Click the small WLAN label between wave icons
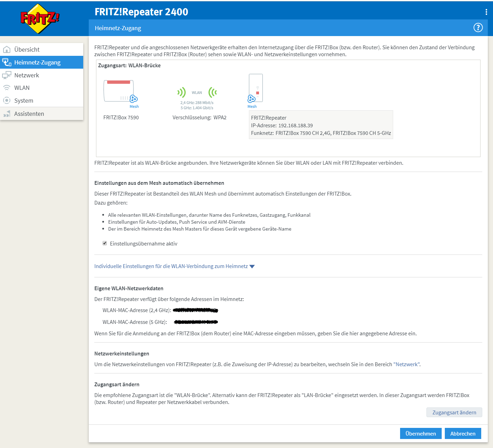This screenshot has width=493, height=448. click(x=197, y=93)
